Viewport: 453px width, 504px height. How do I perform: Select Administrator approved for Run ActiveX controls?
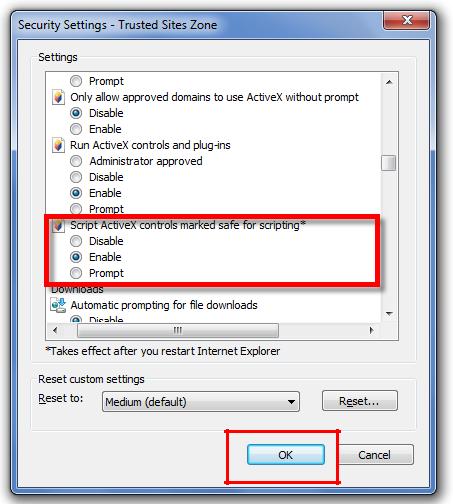pos(76,161)
